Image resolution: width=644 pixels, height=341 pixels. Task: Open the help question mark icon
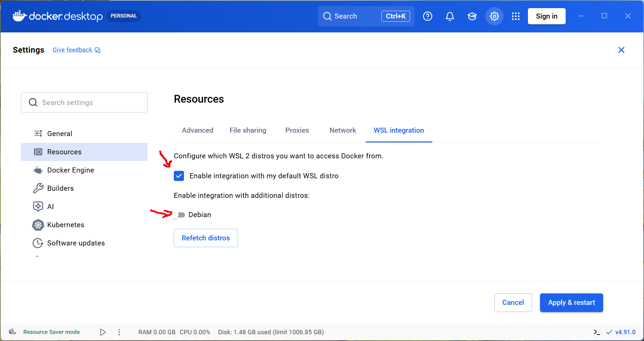[x=428, y=16]
